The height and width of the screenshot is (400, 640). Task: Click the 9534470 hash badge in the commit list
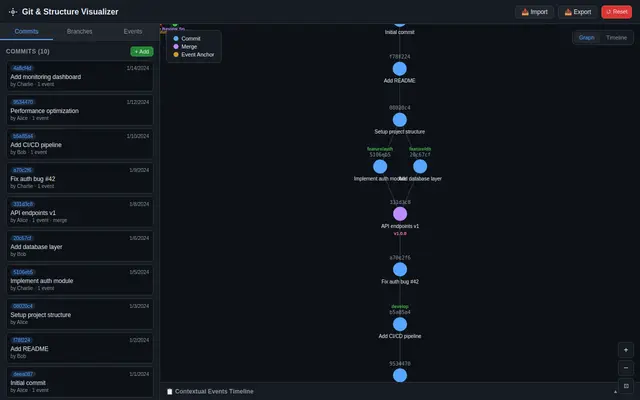23,102
